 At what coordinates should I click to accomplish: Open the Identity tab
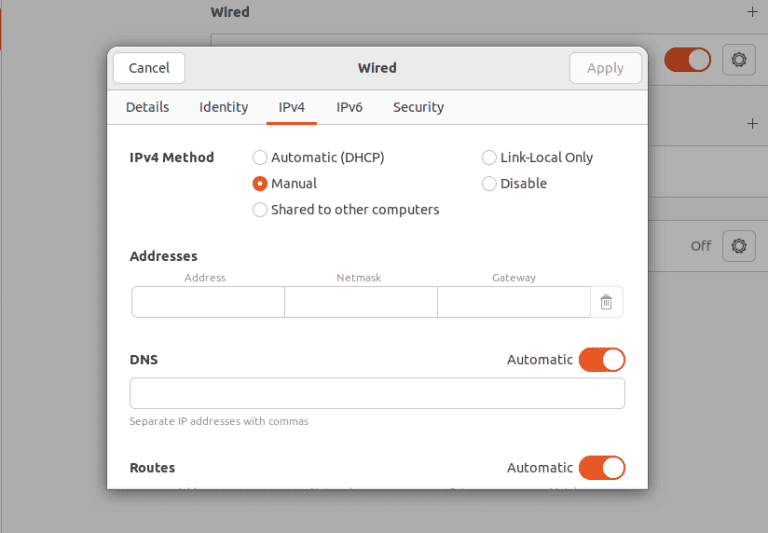pyautogui.click(x=223, y=107)
